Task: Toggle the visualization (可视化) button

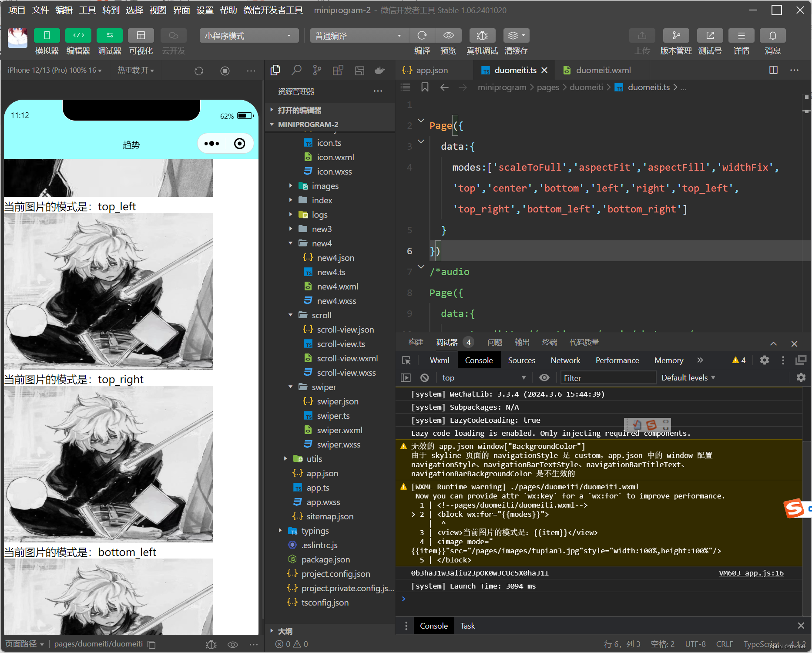Action: pos(141,36)
